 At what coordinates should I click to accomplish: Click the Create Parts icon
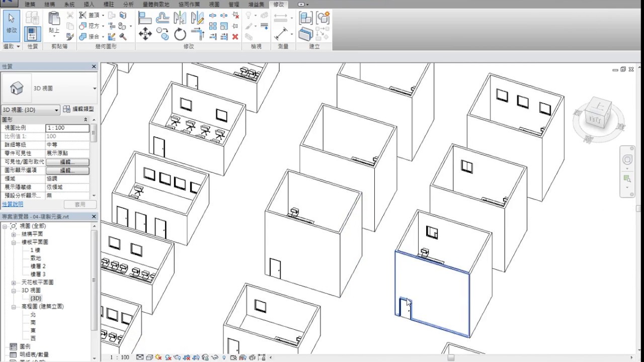pos(305,34)
